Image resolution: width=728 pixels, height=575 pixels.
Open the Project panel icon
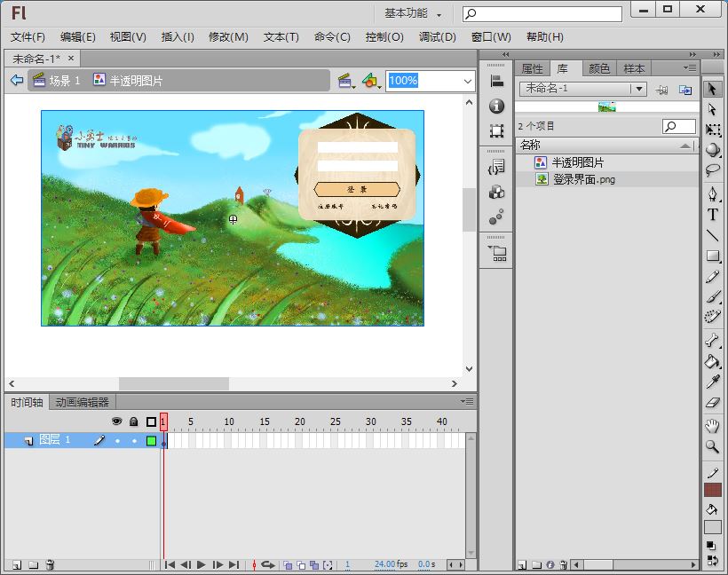click(497, 253)
